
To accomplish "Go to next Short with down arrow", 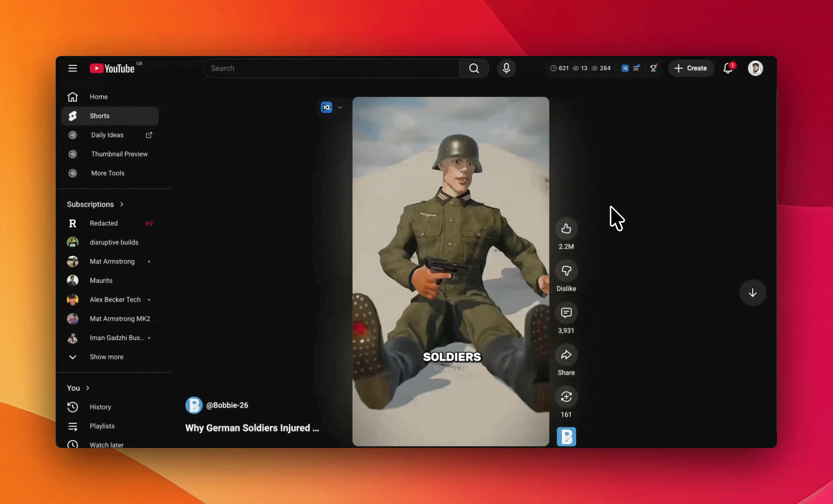I will (x=752, y=293).
